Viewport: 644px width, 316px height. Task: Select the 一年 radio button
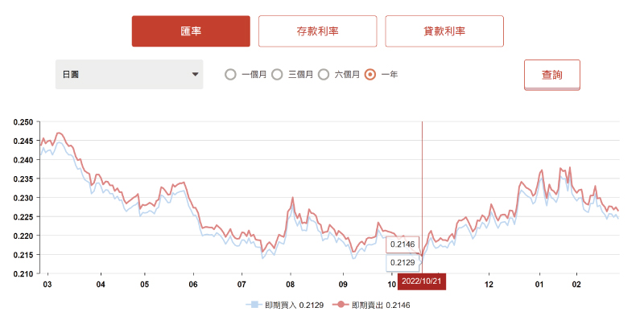(370, 75)
